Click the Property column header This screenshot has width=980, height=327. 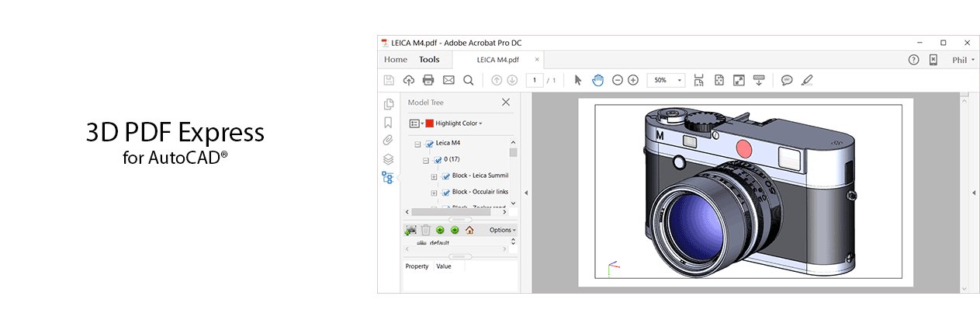pos(417,266)
